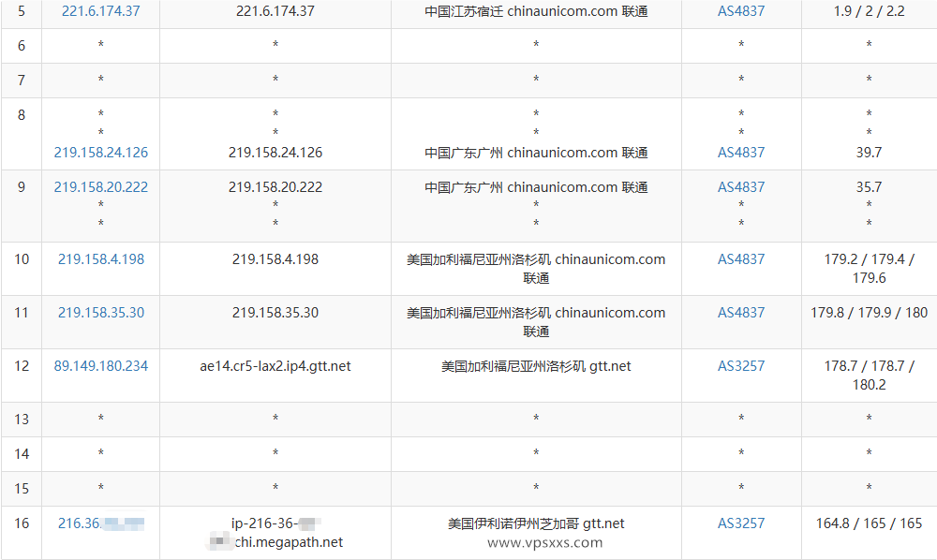This screenshot has height=560, width=937.
Task: Click AS3257 link for the gtt.net hop
Action: [x=741, y=366]
